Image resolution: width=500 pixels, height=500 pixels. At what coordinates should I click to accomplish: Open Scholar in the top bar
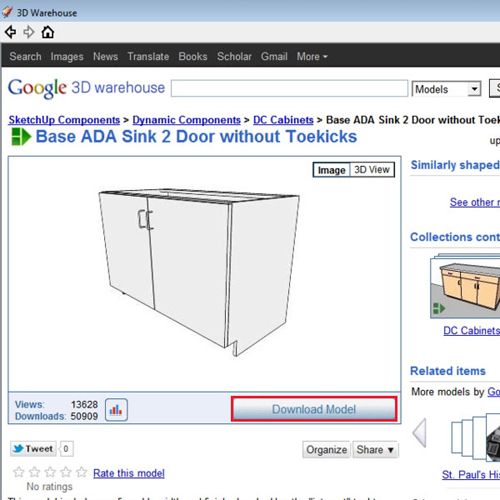[234, 56]
